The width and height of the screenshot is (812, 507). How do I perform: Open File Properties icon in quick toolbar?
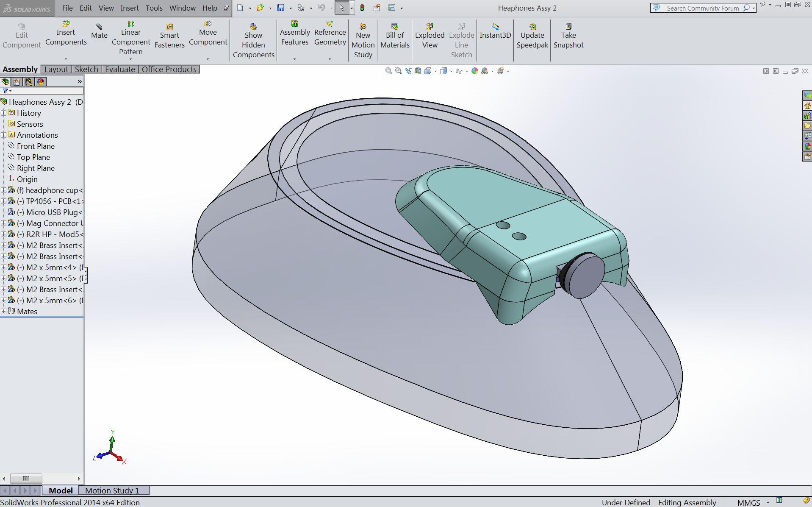[x=377, y=8]
